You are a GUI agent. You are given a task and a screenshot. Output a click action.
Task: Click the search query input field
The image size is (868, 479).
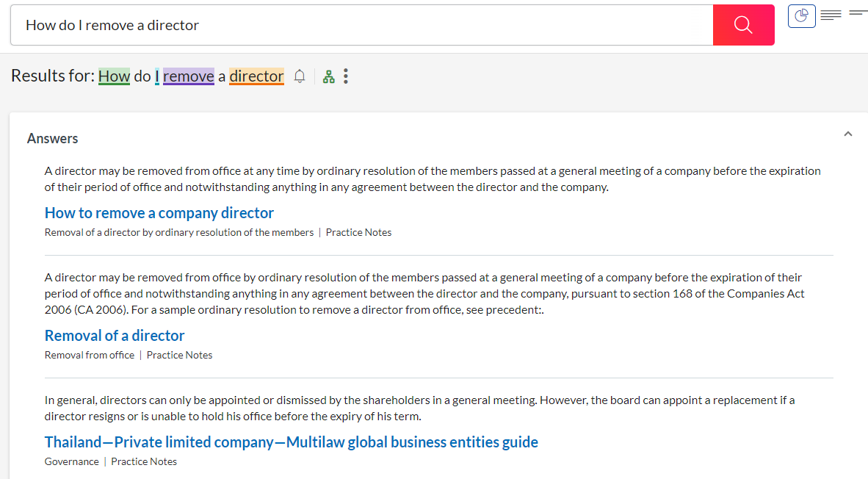[x=361, y=25]
